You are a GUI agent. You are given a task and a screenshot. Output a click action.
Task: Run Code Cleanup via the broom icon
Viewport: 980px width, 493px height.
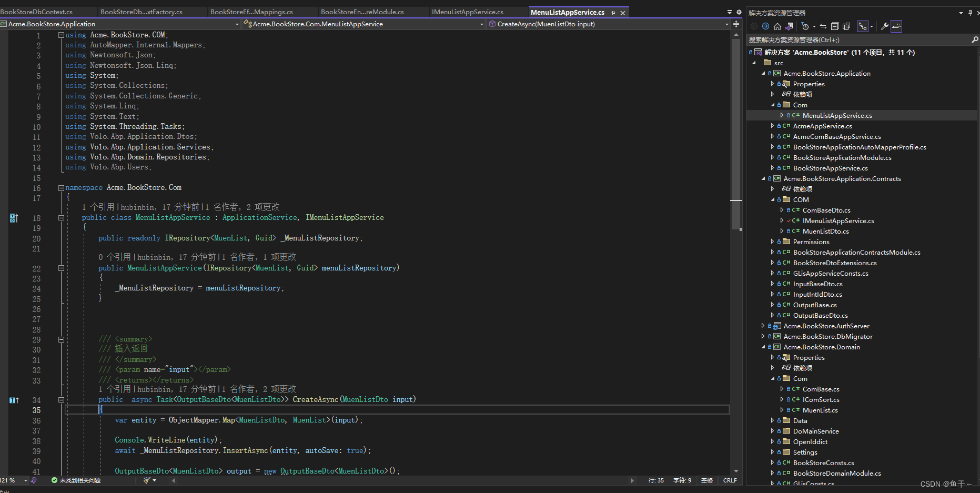click(147, 480)
